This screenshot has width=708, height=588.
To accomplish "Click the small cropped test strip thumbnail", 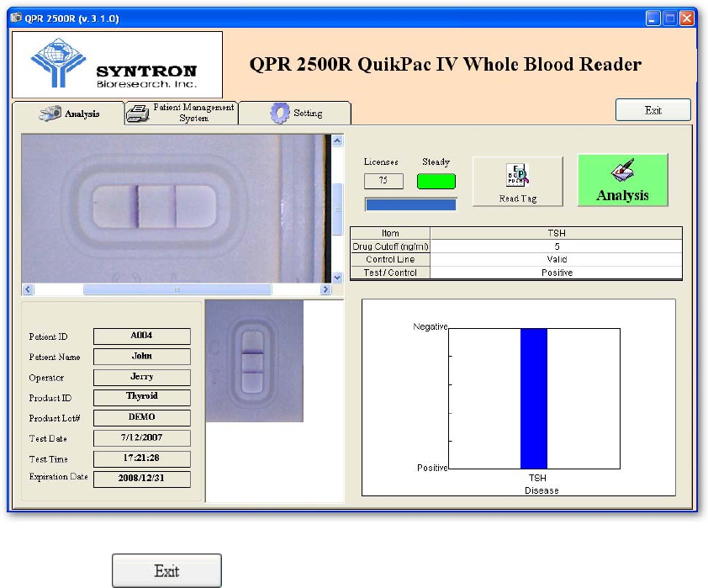I will pyautogui.click(x=254, y=361).
